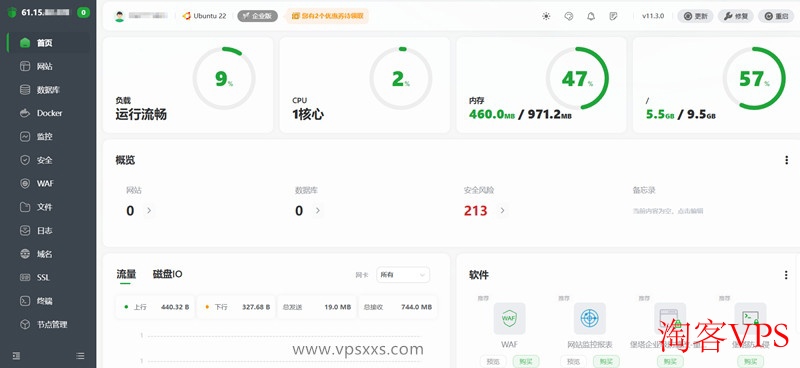Toggle the 上行 upload series legend

coord(155,307)
